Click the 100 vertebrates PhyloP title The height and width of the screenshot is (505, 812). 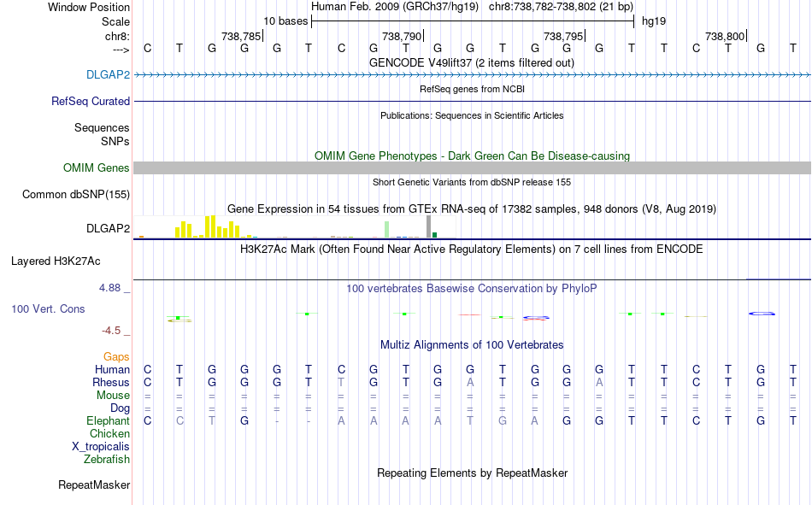coord(471,289)
